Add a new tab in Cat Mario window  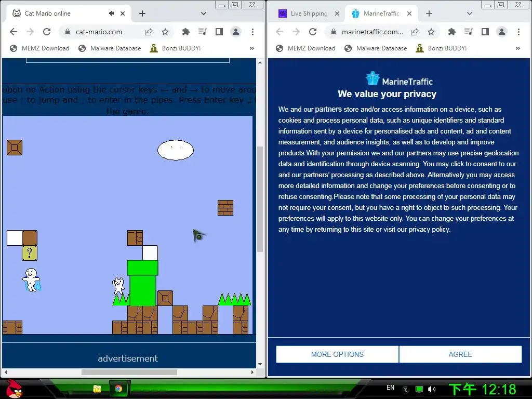(x=142, y=14)
